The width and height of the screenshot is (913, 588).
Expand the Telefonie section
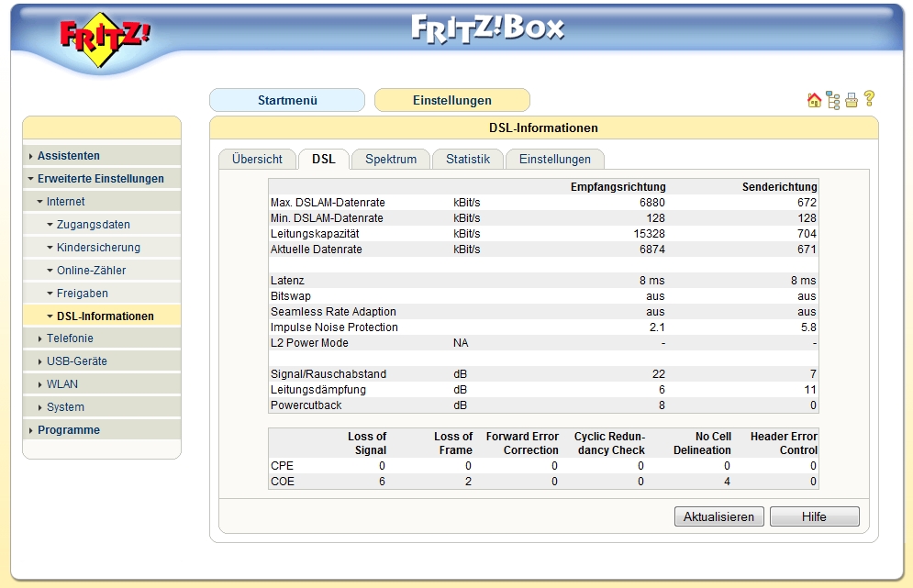coord(70,338)
